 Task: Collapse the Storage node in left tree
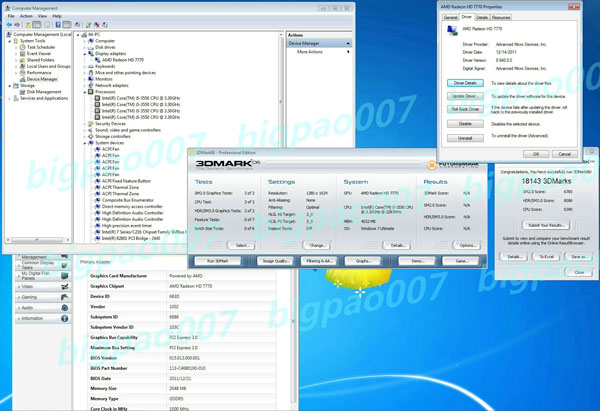pos(10,86)
